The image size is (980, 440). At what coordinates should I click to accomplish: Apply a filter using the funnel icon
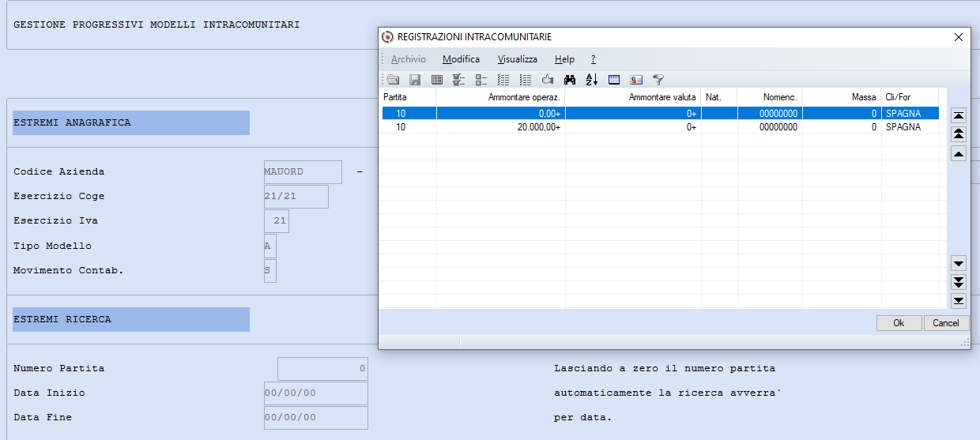click(x=658, y=80)
